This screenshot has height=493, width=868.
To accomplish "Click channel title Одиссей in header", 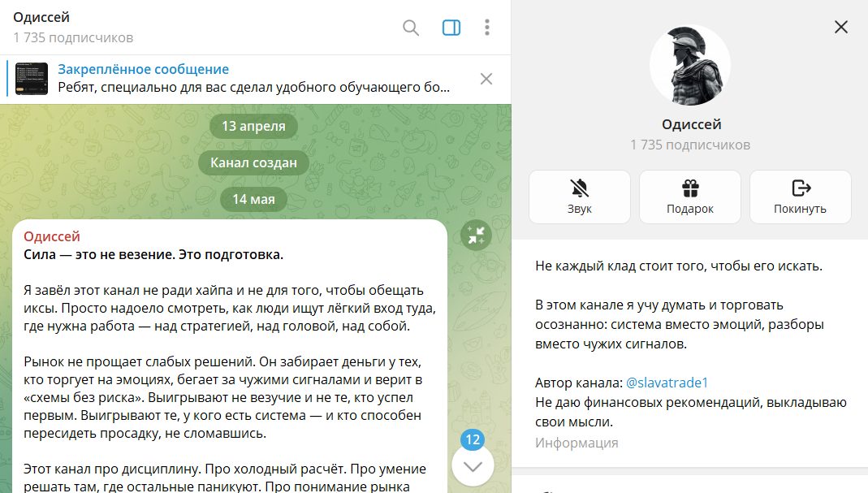I will click(x=41, y=17).
